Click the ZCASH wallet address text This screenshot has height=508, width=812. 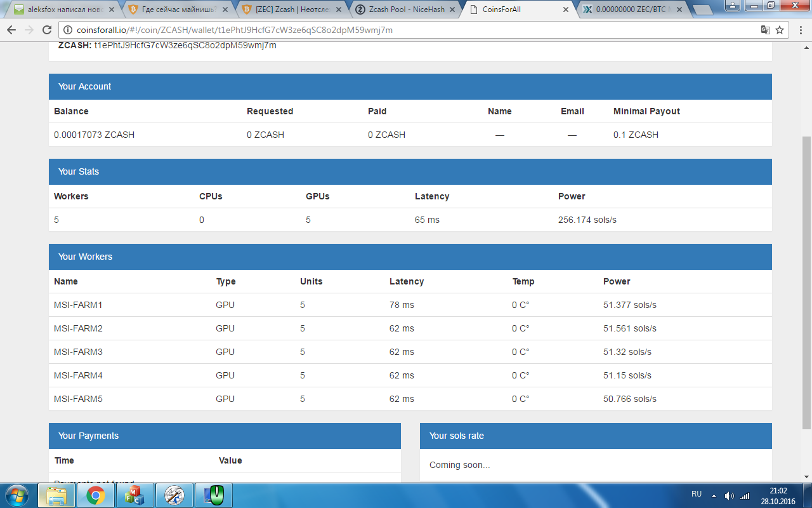[185, 46]
